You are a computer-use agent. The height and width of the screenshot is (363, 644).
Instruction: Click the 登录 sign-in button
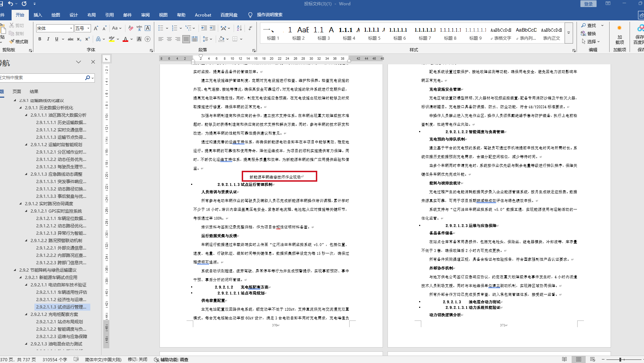(x=588, y=4)
